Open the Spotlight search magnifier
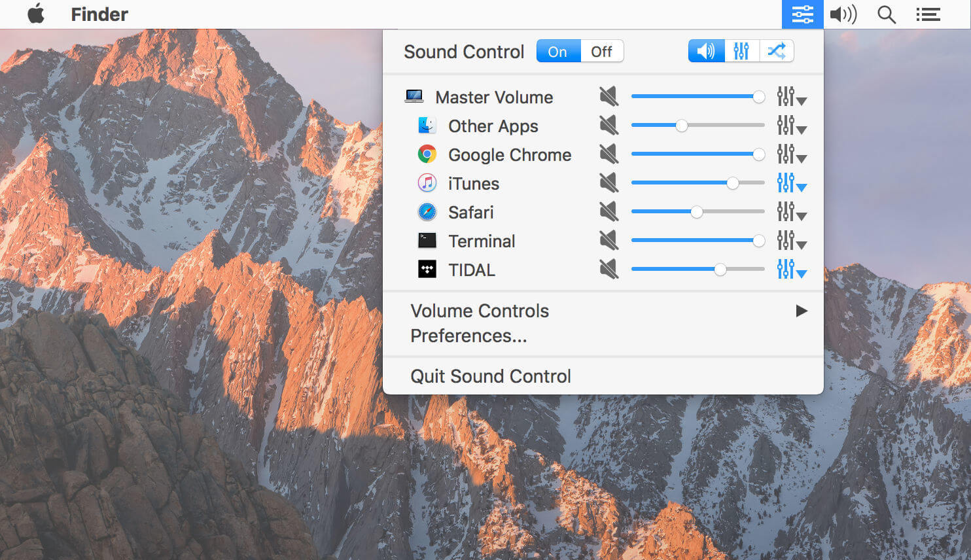The width and height of the screenshot is (971, 560). 886,14
